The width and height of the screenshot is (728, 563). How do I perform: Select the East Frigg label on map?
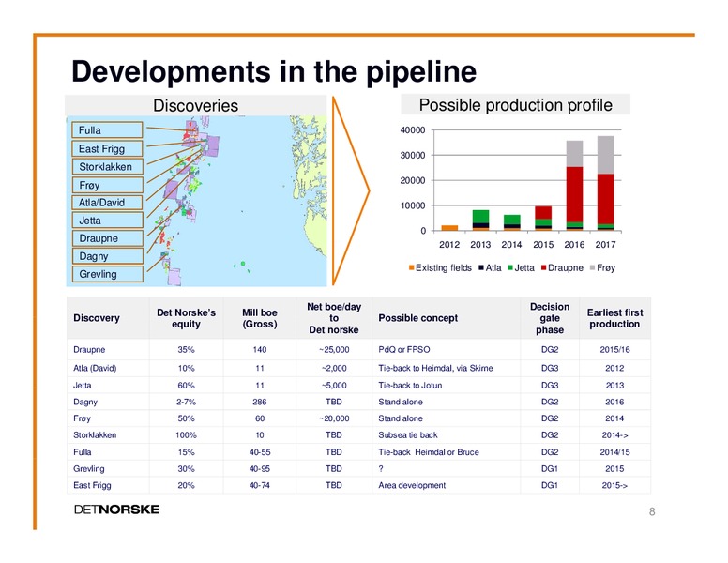(x=107, y=148)
